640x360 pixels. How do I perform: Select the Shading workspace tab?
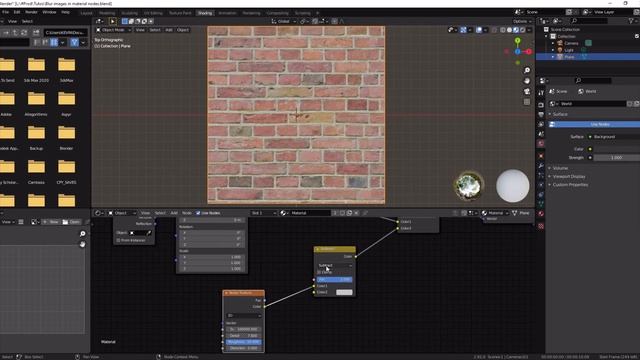point(205,13)
